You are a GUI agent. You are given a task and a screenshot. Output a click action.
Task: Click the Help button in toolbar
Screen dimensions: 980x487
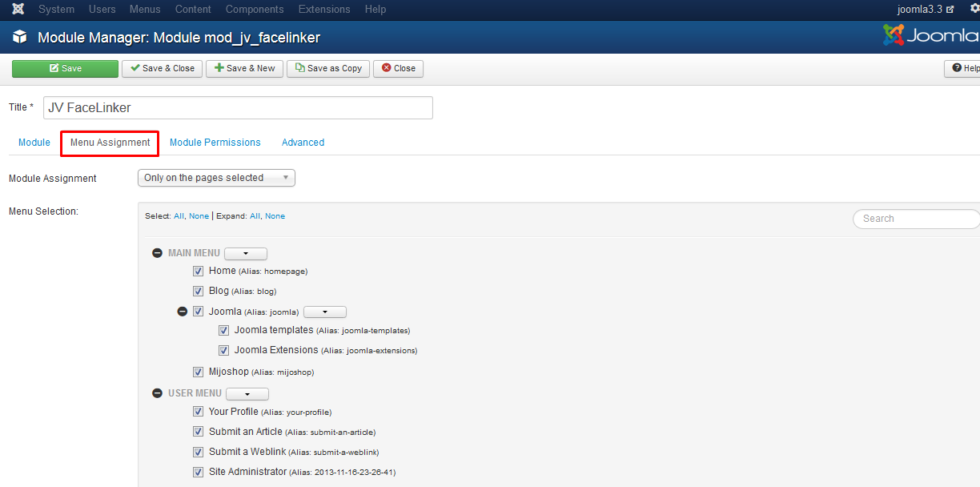click(962, 69)
